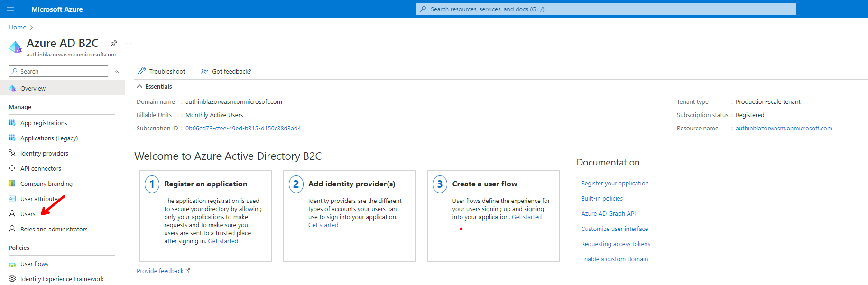868x285 pixels.
Task: Click the Got feedback? button
Action: point(226,71)
